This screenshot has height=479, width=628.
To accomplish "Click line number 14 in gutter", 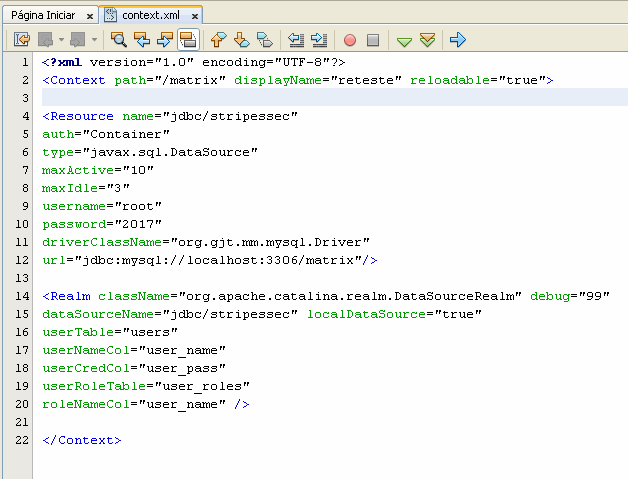I will (22, 296).
